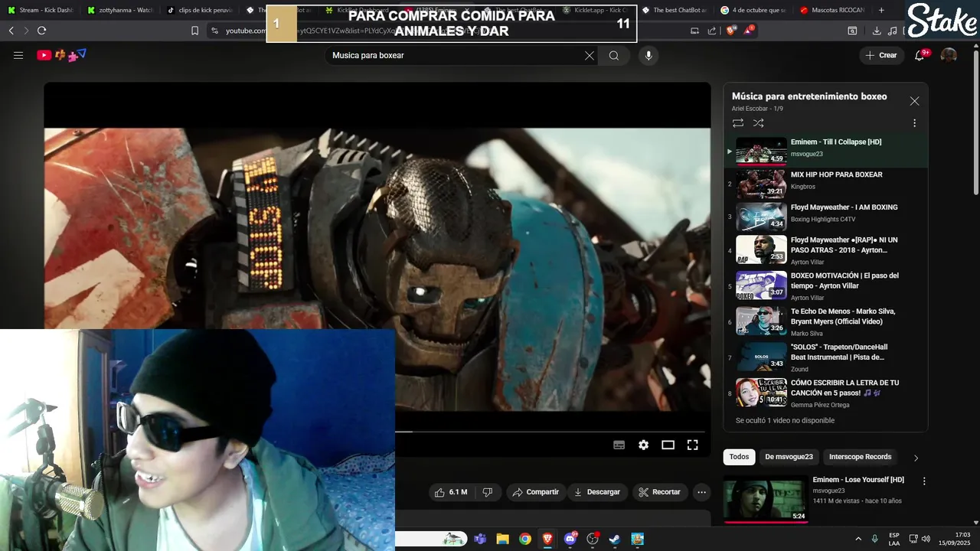Click 'Se ocultó 1 video no disponible'

[785, 421]
